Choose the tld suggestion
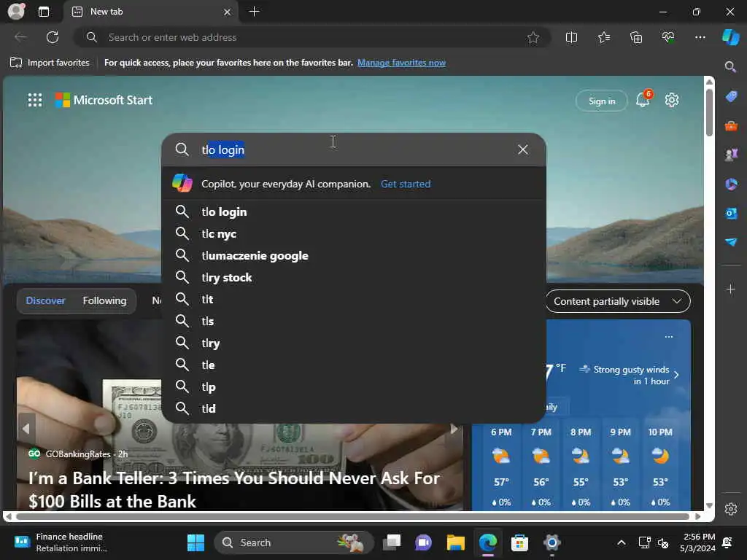The height and width of the screenshot is (560, 747). (x=354, y=408)
